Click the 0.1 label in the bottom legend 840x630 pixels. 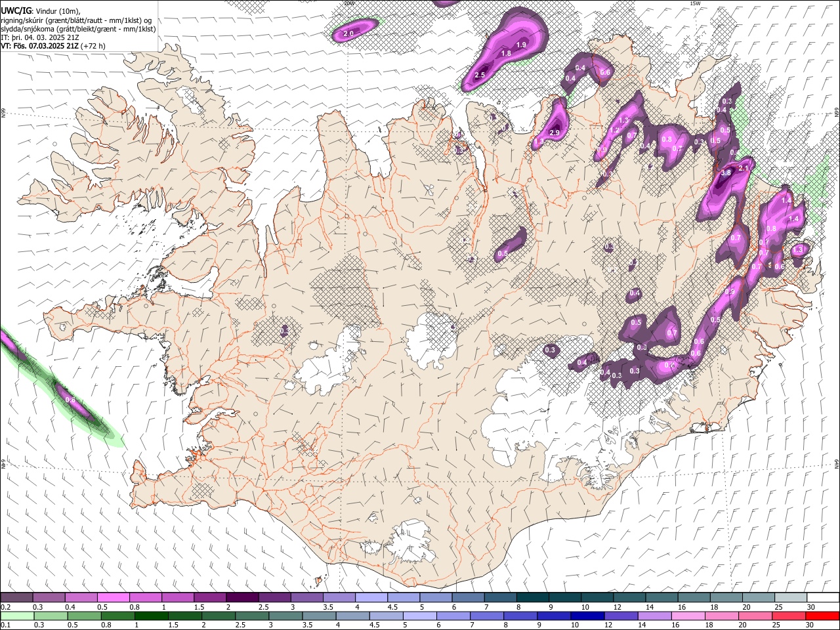[x=5, y=625]
